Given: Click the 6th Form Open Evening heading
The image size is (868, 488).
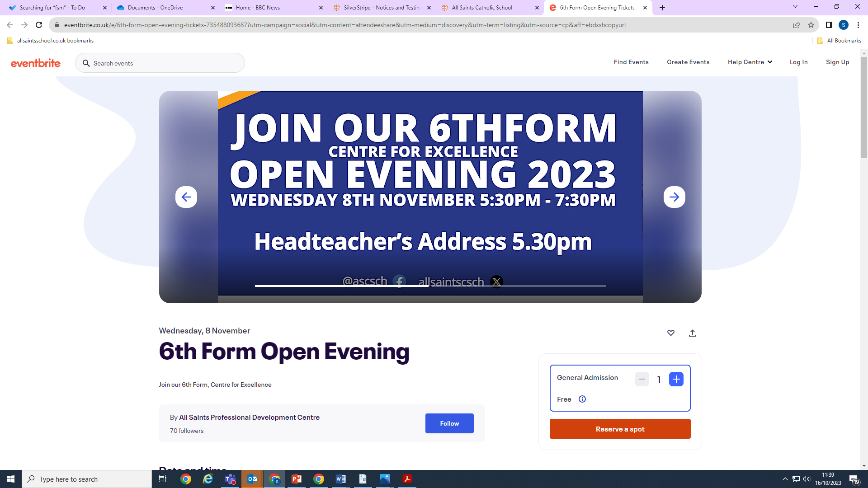Looking at the screenshot, I should (284, 352).
